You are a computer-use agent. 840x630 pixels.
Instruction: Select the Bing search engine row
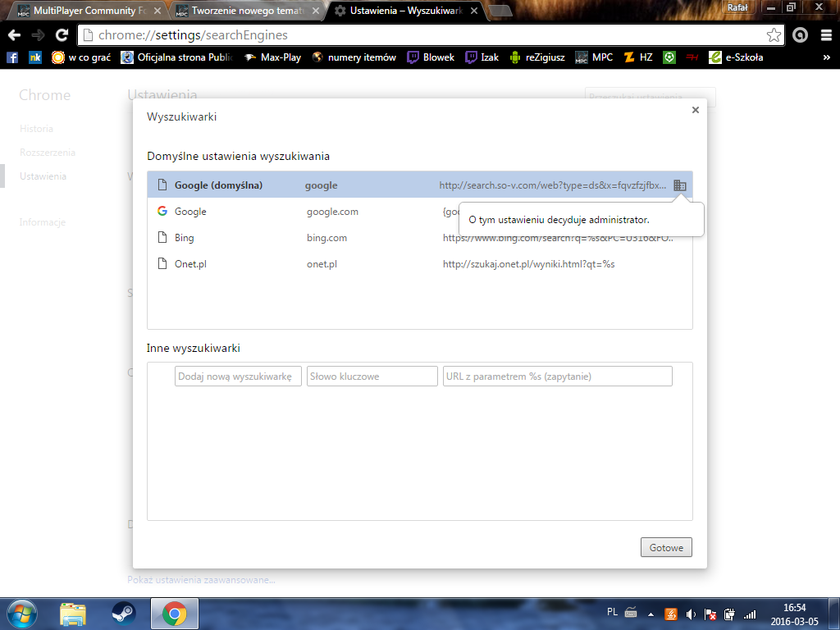pos(420,237)
